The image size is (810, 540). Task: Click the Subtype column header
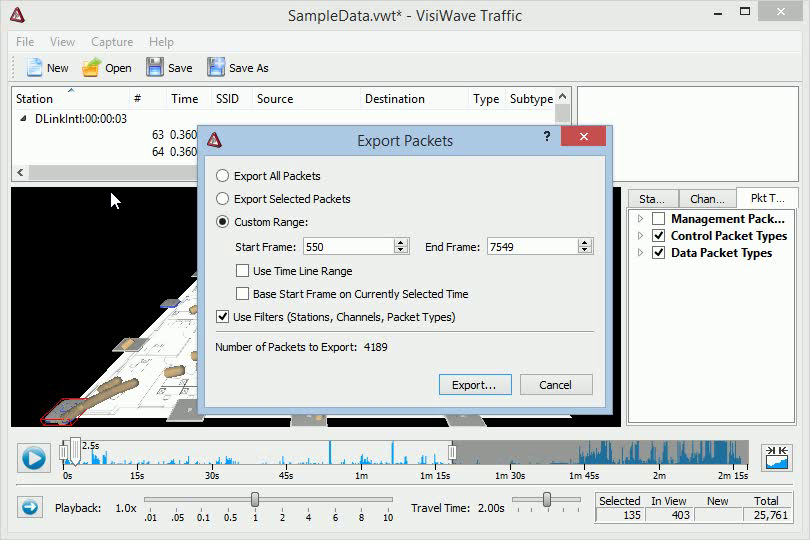coord(531,99)
